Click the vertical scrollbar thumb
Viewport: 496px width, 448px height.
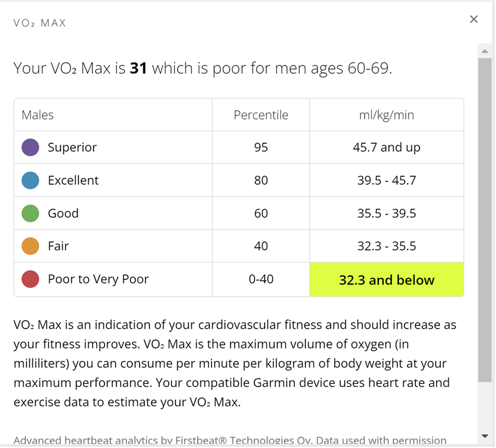[485, 220]
